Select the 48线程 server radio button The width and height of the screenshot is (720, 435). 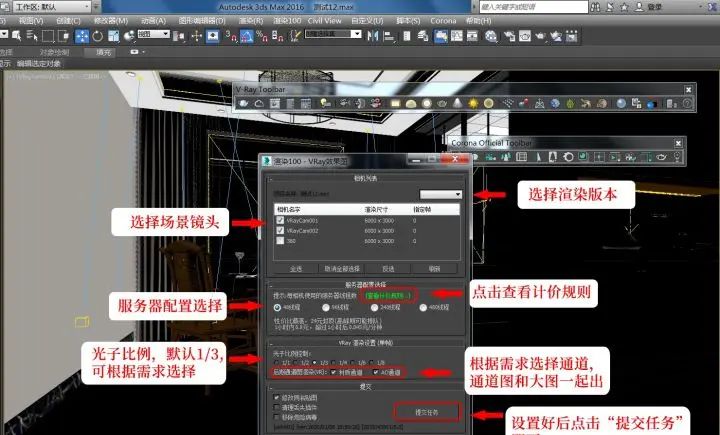[x=277, y=307]
